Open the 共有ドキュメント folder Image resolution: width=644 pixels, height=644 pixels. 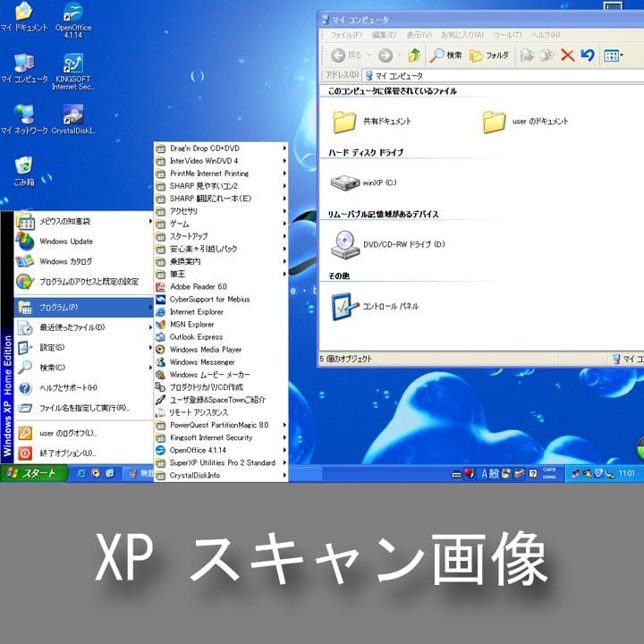pyautogui.click(x=372, y=122)
